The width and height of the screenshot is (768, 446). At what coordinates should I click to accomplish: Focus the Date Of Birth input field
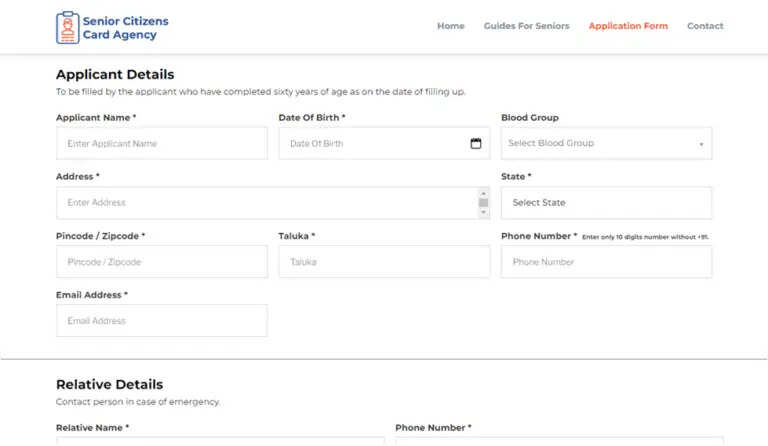[384, 143]
